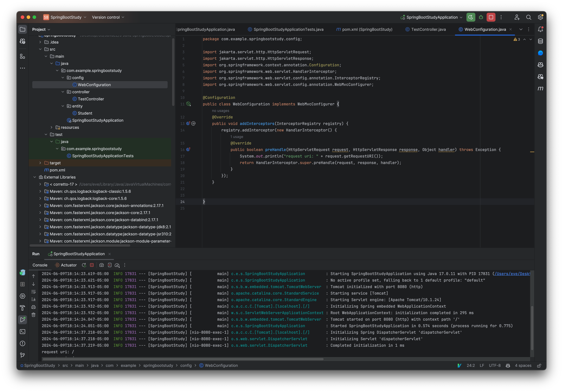Open the Project tool window icon

point(23,29)
